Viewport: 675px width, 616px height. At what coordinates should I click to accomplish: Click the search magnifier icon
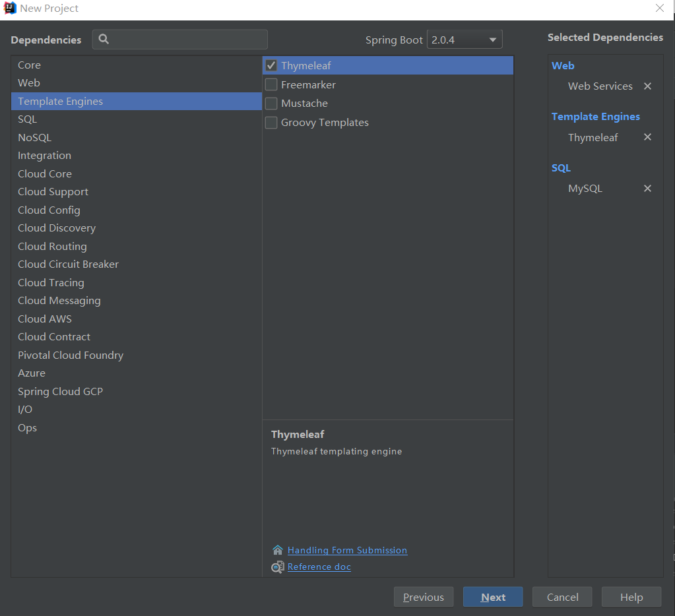point(104,40)
